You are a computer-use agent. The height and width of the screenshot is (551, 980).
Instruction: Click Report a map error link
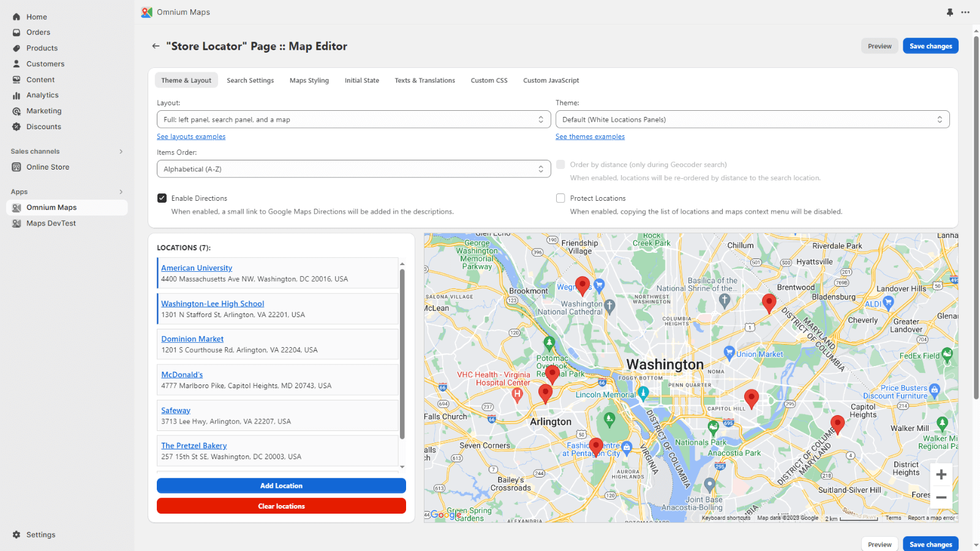(x=931, y=518)
